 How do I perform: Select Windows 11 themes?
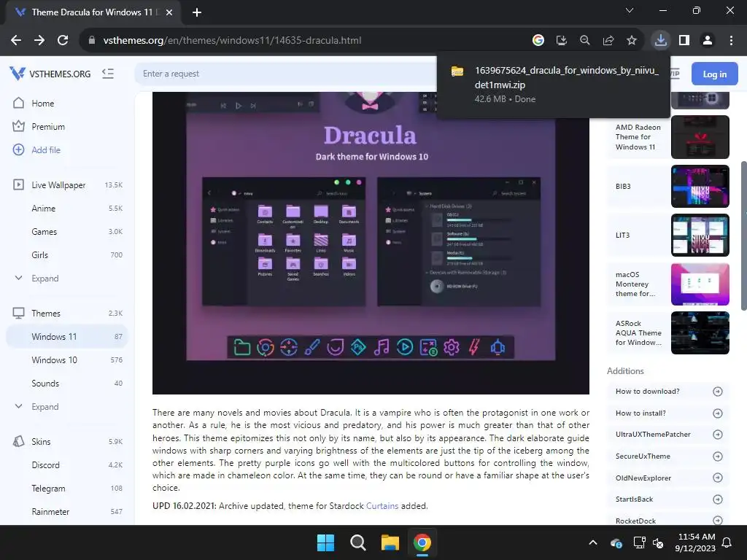click(67, 337)
